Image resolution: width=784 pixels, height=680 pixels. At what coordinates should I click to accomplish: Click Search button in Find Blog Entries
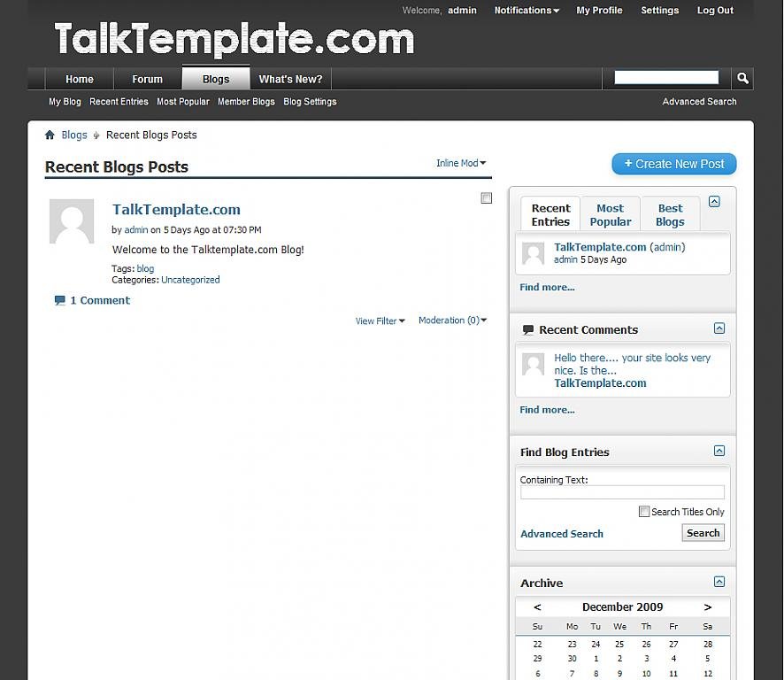703,533
